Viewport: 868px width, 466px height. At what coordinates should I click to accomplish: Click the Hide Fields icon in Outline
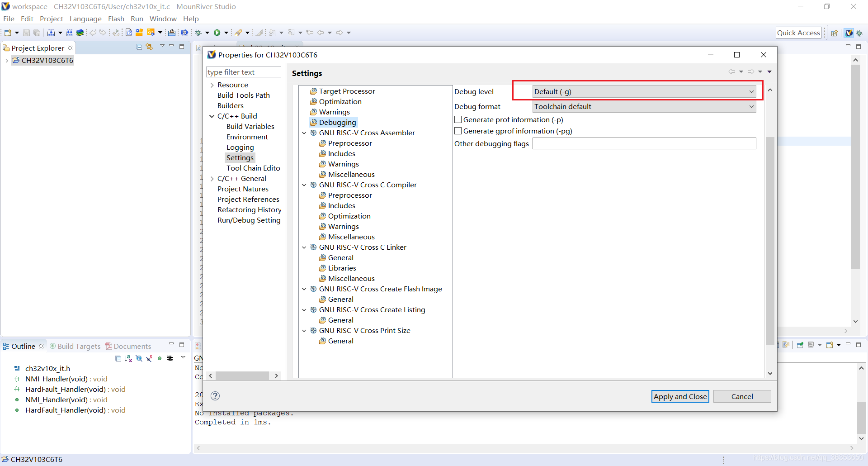click(x=139, y=358)
